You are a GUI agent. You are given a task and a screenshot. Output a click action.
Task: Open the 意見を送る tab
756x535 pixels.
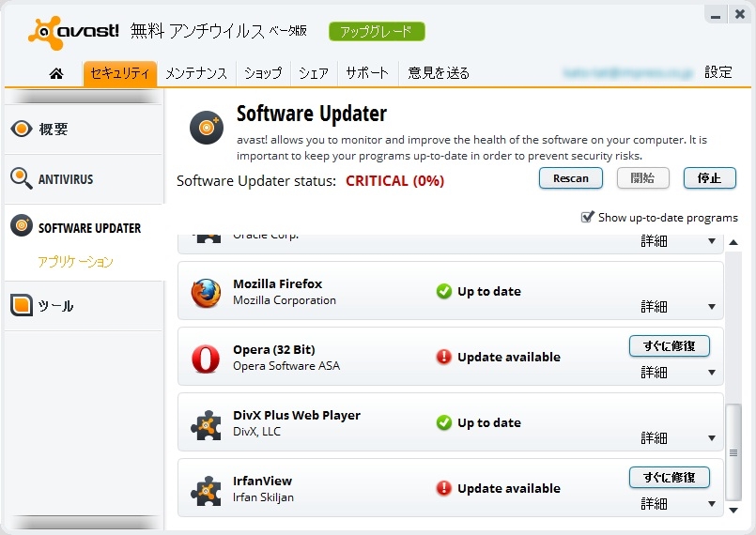(439, 73)
